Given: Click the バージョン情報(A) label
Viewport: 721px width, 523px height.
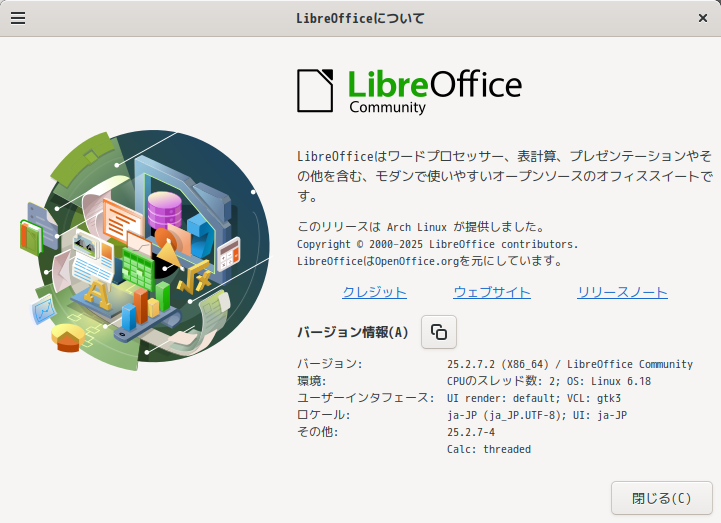Looking at the screenshot, I should click(x=352, y=332).
